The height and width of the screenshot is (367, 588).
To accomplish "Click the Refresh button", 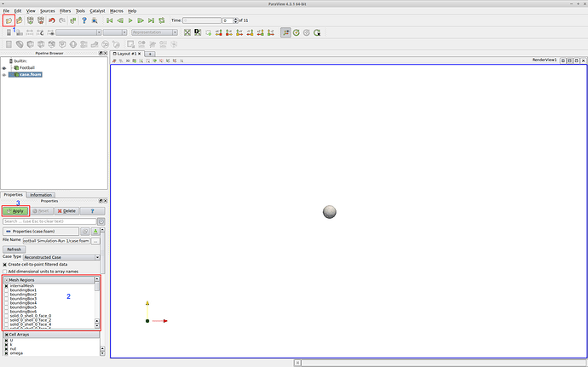I will point(14,249).
